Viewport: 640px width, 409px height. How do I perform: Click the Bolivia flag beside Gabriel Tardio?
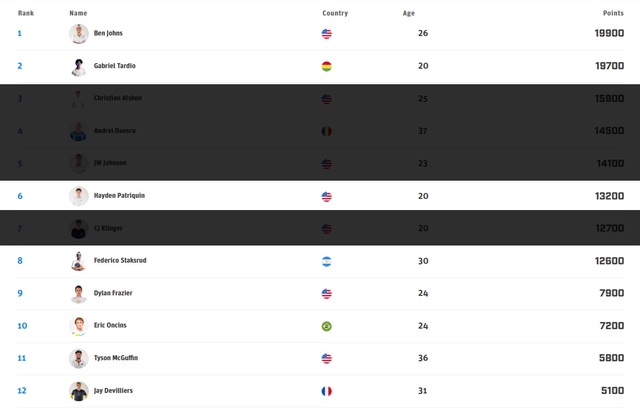pos(326,66)
